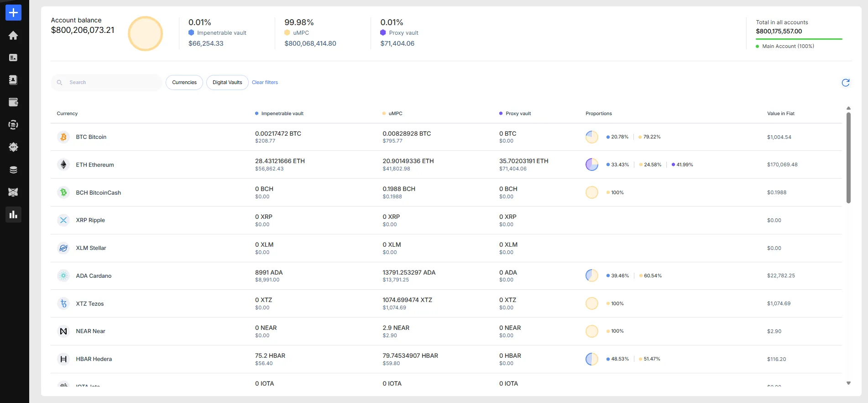Click the XLM Stellar coin icon
The width and height of the screenshot is (868, 403).
pos(63,248)
